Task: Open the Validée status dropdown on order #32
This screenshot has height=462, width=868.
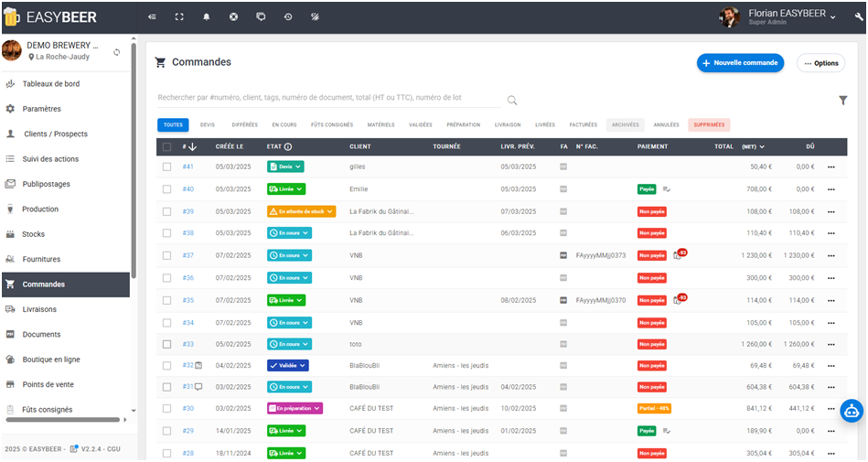Action: [288, 366]
